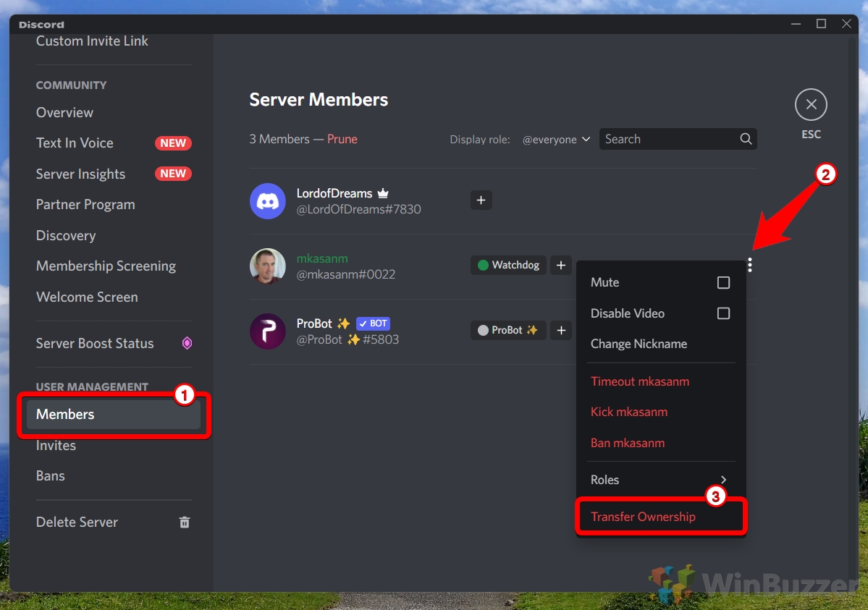
Task: Click the crown icon beside LordofDreams
Action: (383, 192)
